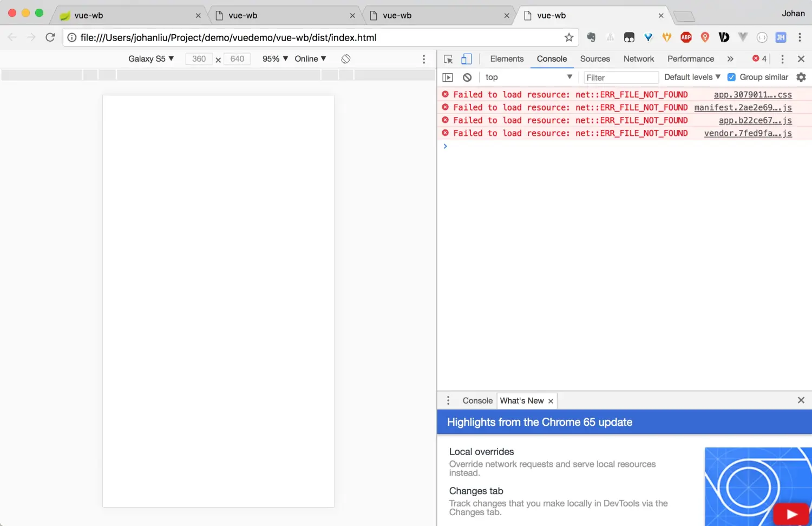Image resolution: width=812 pixels, height=526 pixels.
Task: Uncheck the Group similar checkbox
Action: coord(731,77)
